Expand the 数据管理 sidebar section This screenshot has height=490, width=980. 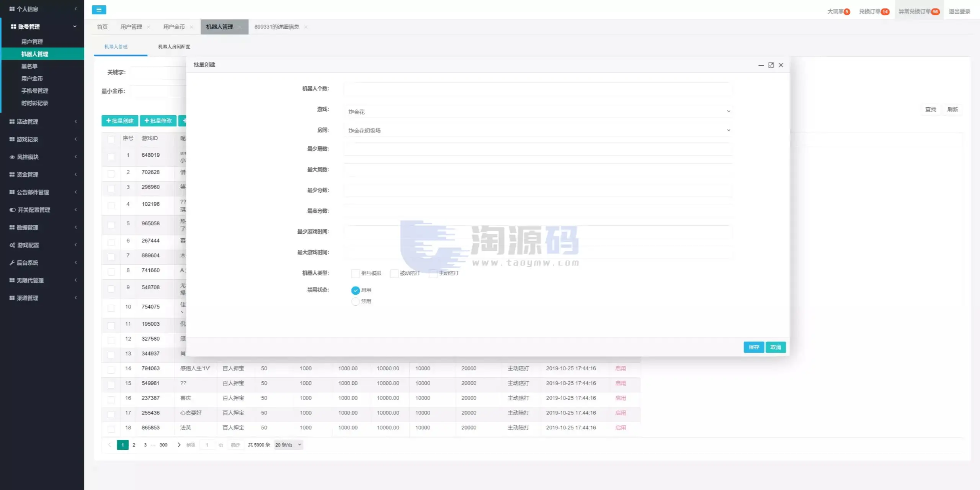[x=42, y=228]
